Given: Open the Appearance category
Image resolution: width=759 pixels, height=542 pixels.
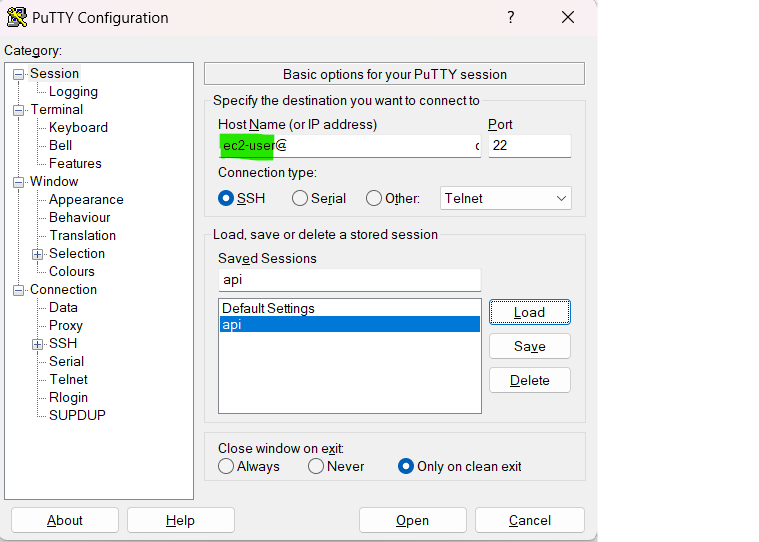Looking at the screenshot, I should [x=86, y=199].
